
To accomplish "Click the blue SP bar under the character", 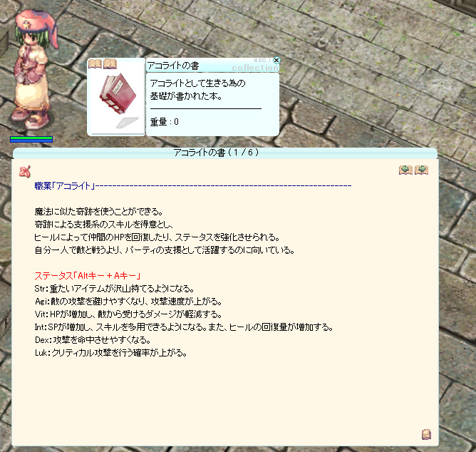I will 31,141.
